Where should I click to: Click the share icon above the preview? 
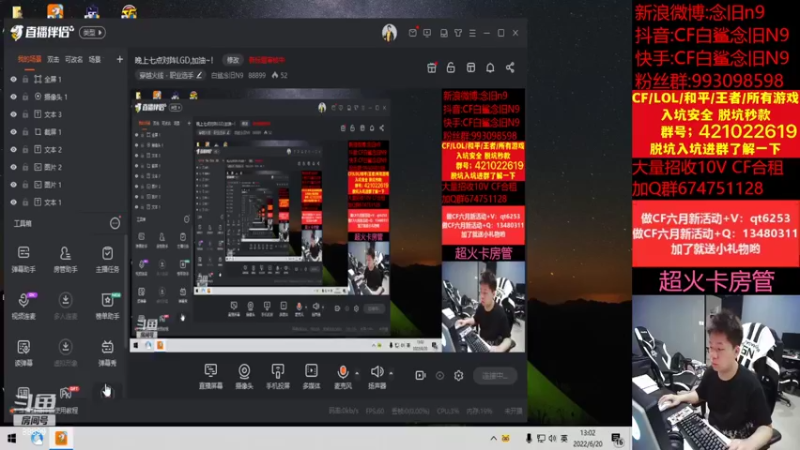click(510, 67)
